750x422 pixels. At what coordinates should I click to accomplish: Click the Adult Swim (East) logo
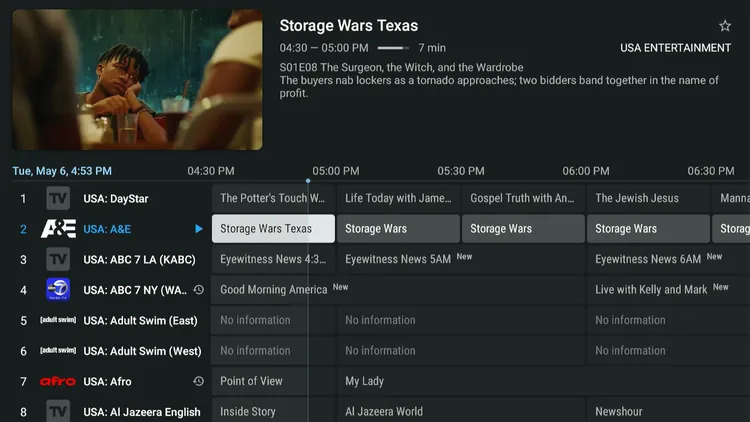point(58,321)
